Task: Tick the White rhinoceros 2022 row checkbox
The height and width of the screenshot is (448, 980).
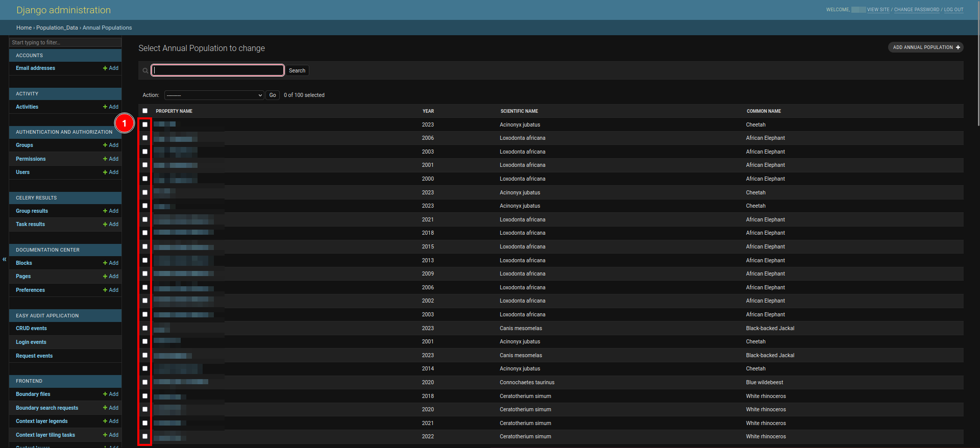Action: coord(145,436)
